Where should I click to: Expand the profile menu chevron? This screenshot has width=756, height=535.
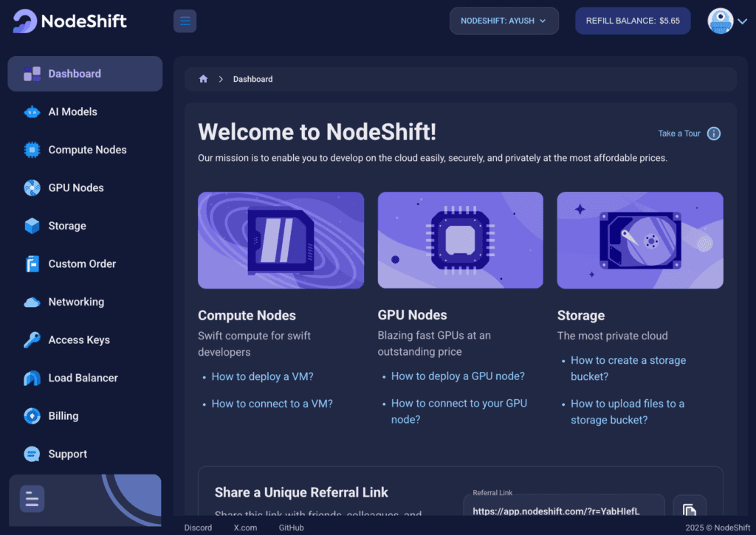743,21
